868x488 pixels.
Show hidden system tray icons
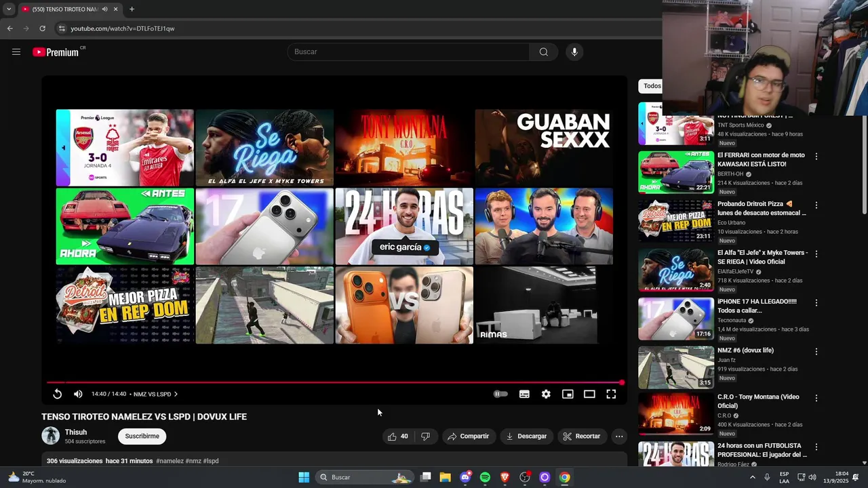pyautogui.click(x=752, y=477)
